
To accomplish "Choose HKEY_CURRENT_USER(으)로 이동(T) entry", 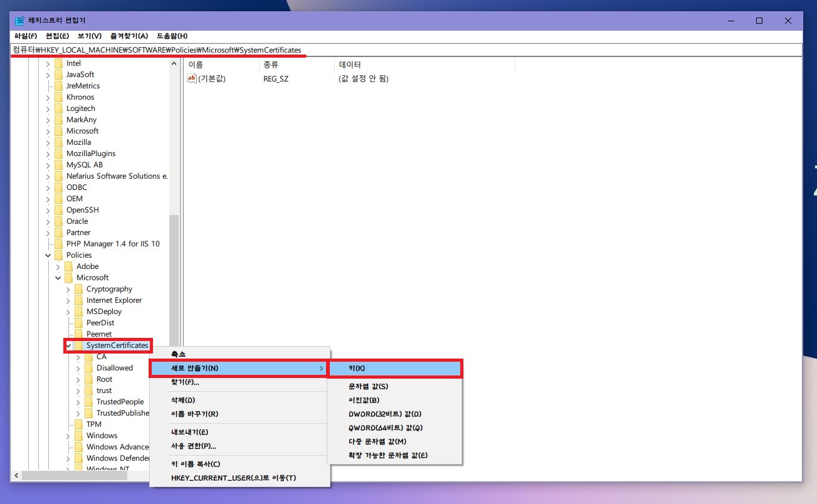I will point(240,478).
